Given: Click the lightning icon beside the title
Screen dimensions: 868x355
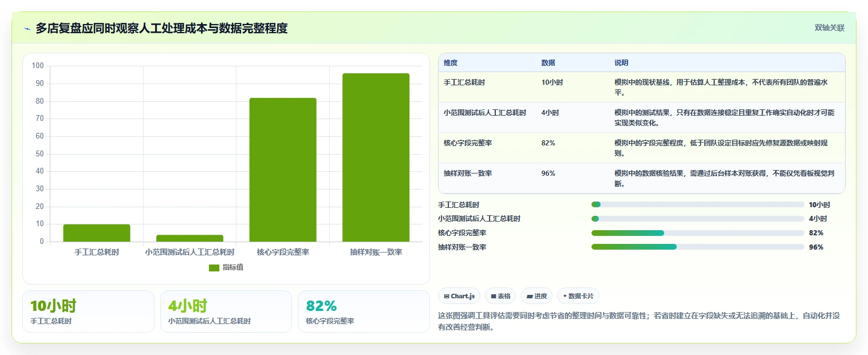Looking at the screenshot, I should point(27,29).
